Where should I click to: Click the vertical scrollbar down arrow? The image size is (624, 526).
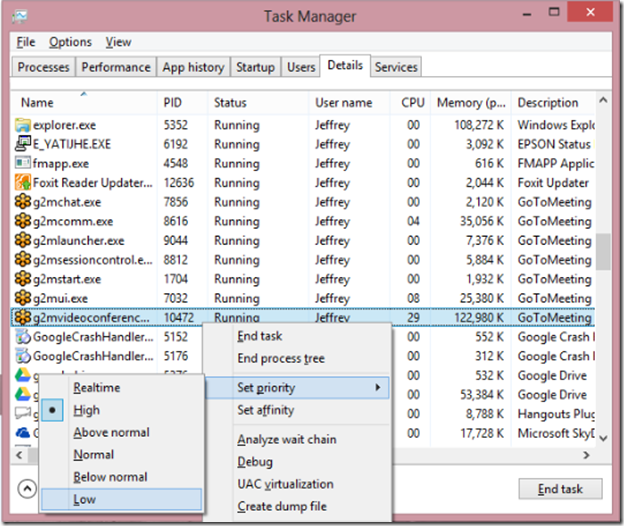pos(603,438)
